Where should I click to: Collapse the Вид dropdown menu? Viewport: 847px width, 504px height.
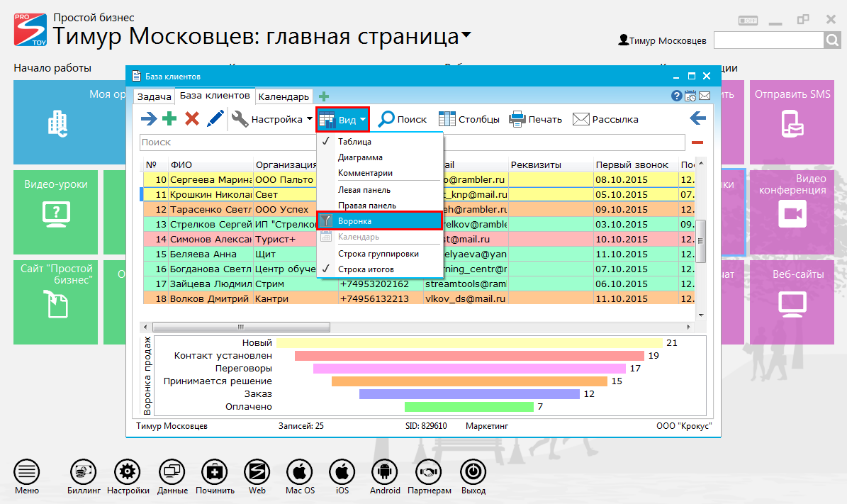343,120
